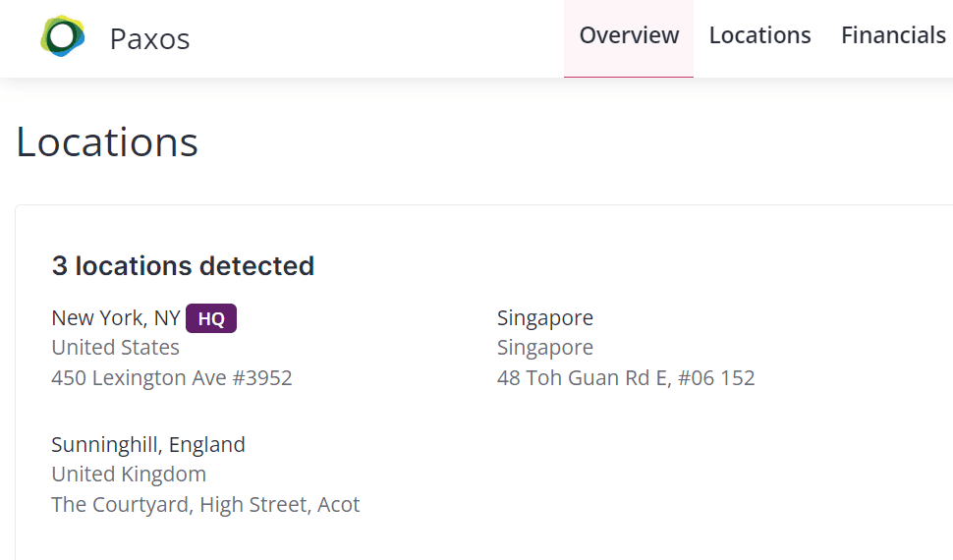Select the United States country text
The image size is (953, 560).
point(115,348)
